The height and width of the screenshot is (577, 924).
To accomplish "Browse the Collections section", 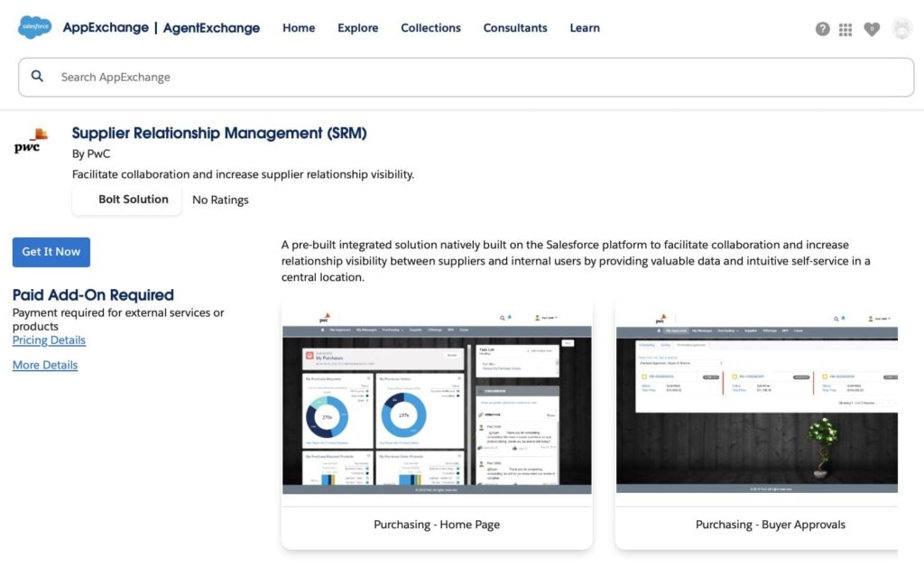I will [x=430, y=28].
